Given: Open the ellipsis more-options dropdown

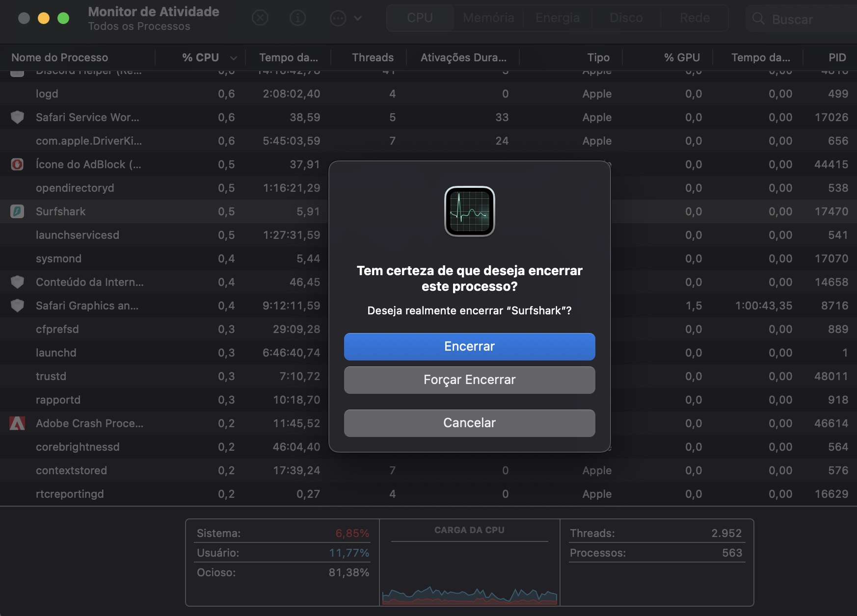Looking at the screenshot, I should (x=346, y=18).
